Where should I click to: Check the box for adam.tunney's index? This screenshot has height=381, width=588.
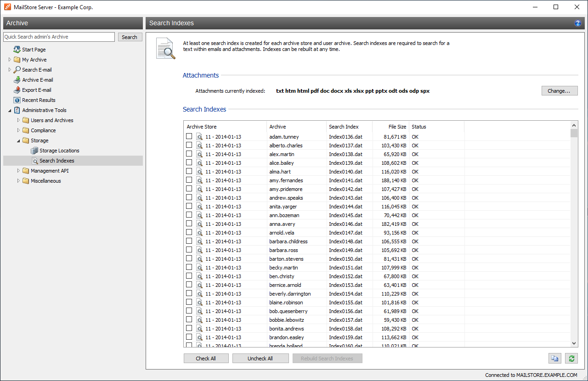click(189, 136)
